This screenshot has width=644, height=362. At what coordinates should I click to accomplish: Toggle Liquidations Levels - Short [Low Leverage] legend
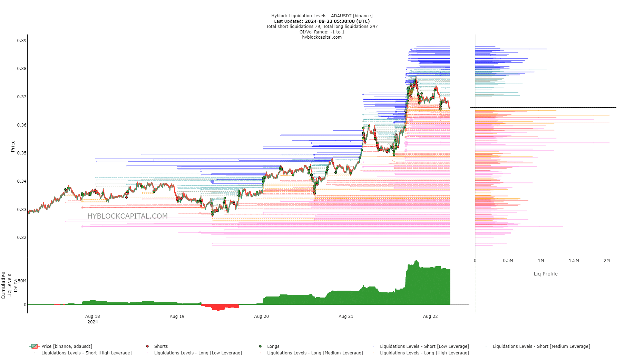click(x=420, y=346)
